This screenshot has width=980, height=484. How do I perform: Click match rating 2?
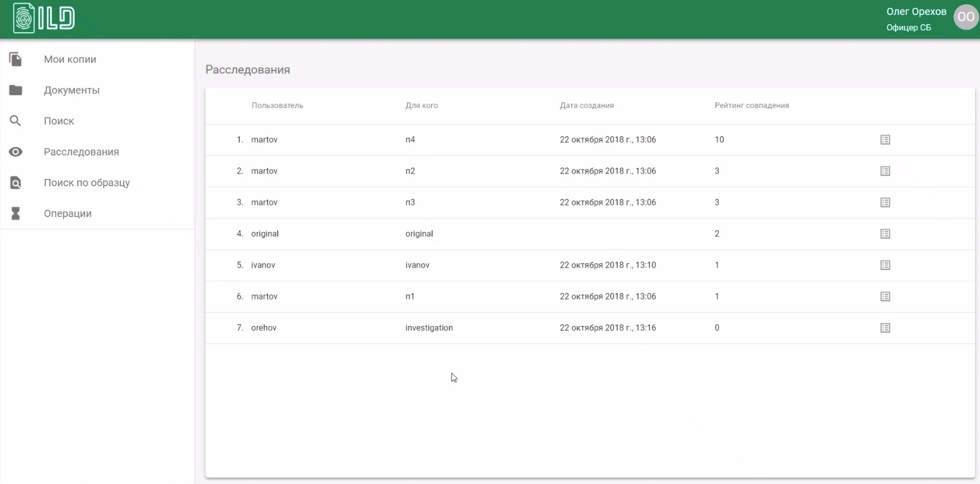pos(717,234)
